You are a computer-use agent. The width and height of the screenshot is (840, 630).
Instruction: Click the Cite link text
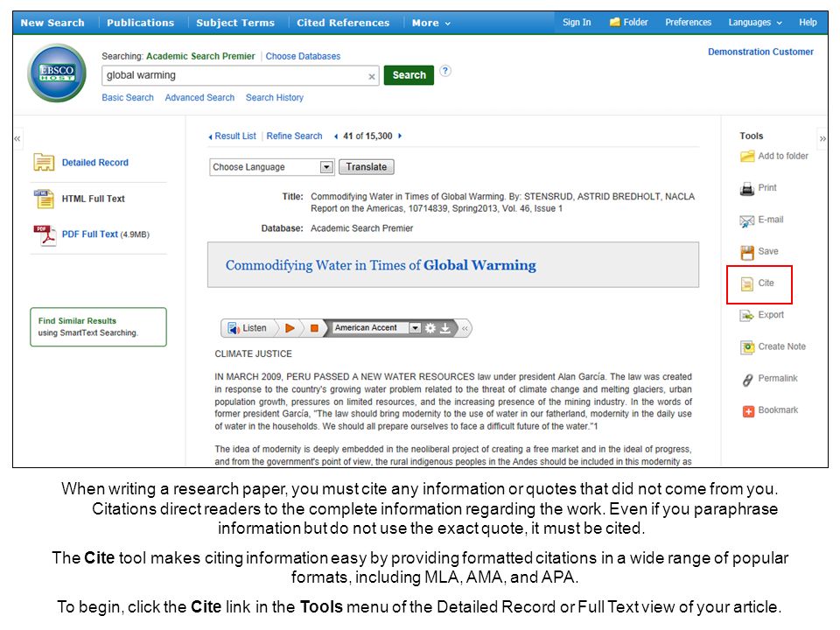pyautogui.click(x=766, y=283)
